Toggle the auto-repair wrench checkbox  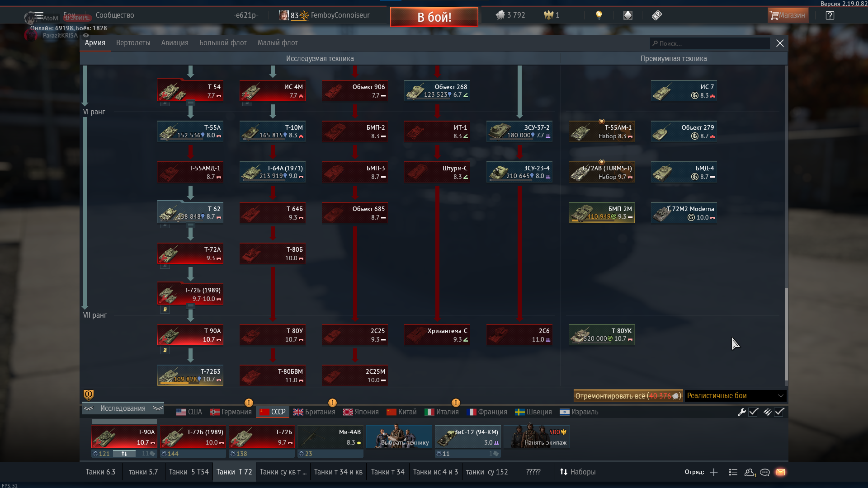(753, 412)
